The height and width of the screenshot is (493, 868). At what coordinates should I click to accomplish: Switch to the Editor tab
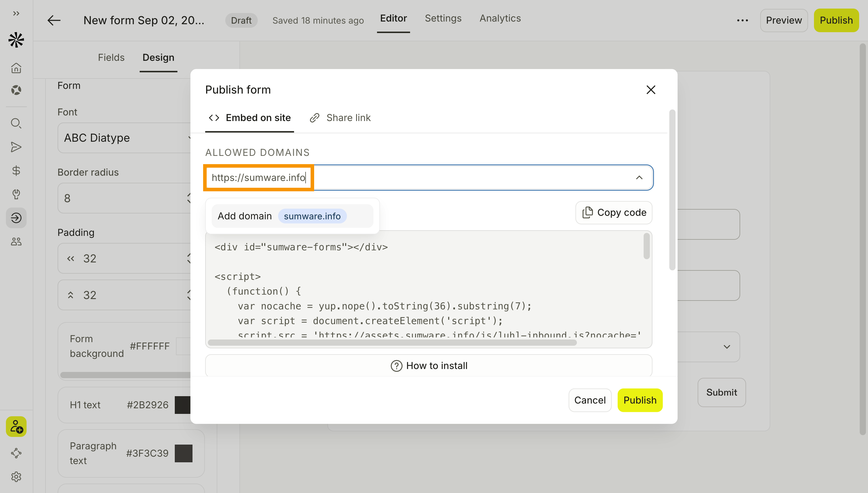(x=393, y=18)
